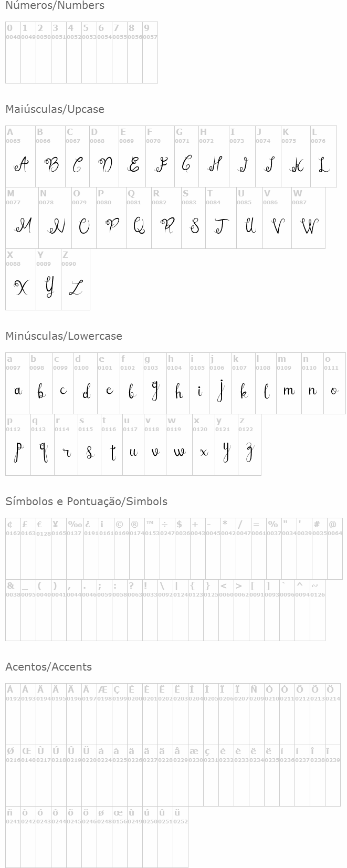Select the lowercase g glyph cell
347x868 pixels.
(155, 391)
